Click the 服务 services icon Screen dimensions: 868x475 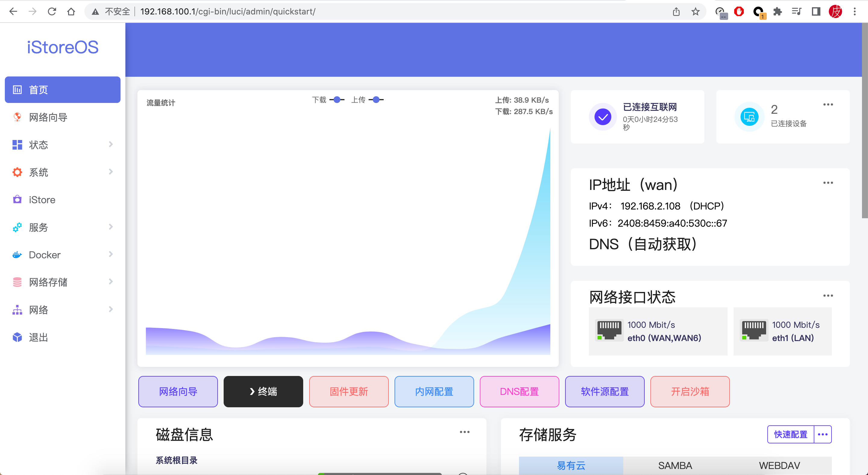17,227
